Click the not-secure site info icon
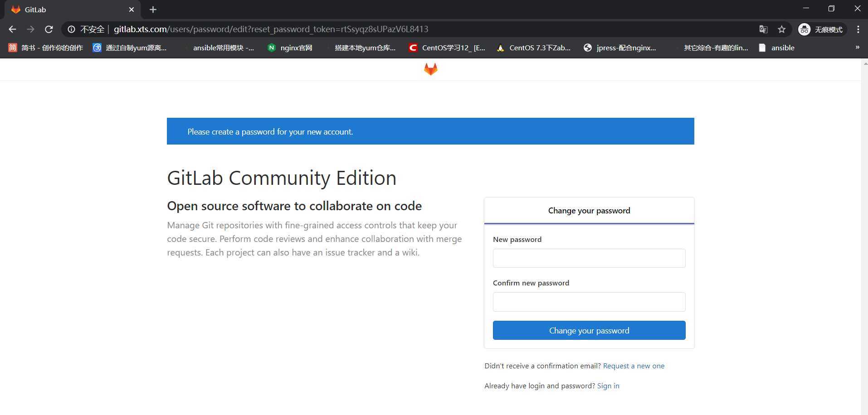 coord(71,29)
